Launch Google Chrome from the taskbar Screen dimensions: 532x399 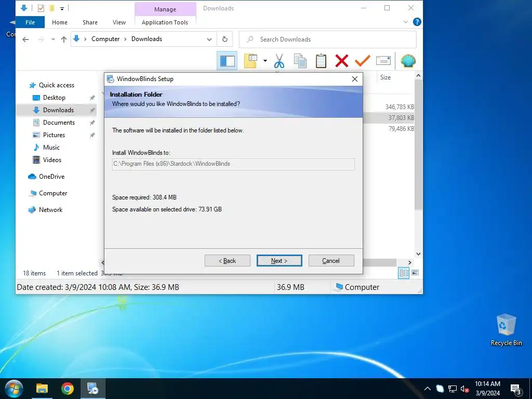click(68, 389)
